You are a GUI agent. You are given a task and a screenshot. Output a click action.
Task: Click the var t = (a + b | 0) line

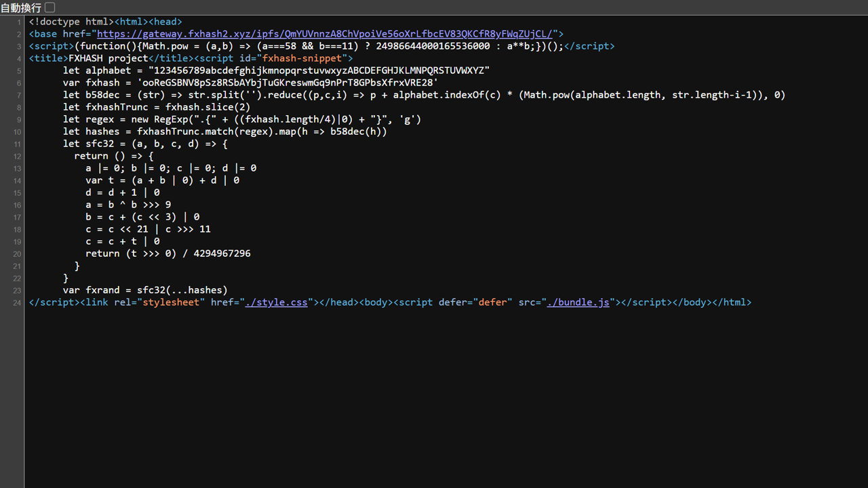(162, 180)
